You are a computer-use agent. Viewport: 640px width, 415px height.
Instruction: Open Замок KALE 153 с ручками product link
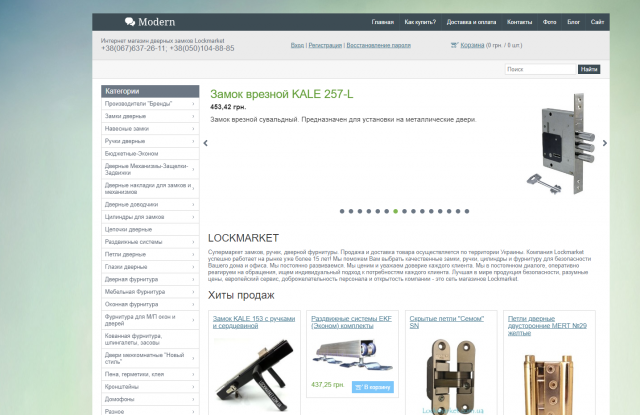pos(254,322)
